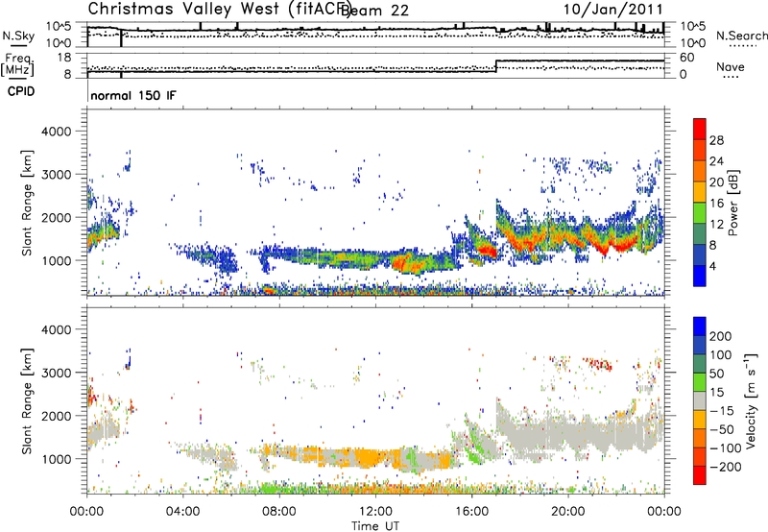Click the date '10/Jan/2011'
Screen dimensions: 768x532
pos(612,10)
